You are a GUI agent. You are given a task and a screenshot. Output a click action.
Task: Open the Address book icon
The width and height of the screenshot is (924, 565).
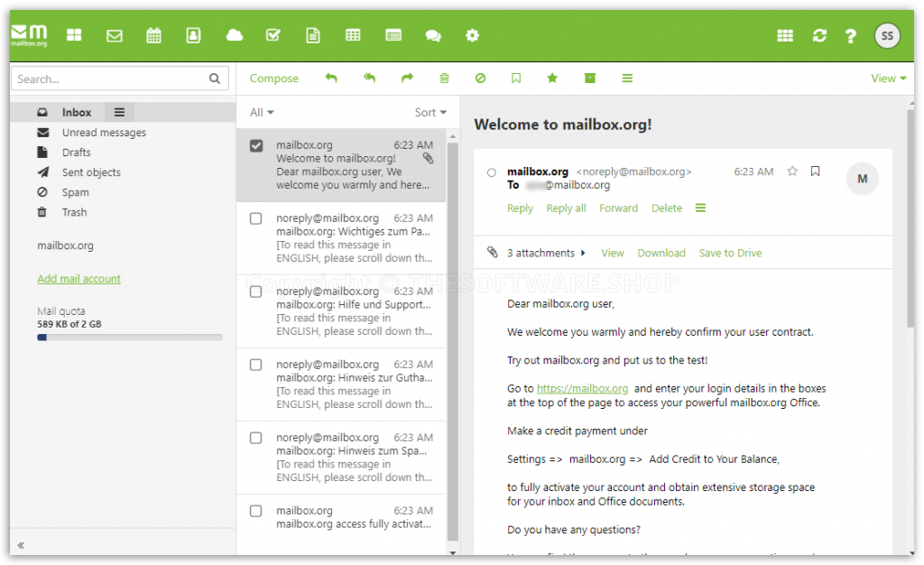coord(193,35)
